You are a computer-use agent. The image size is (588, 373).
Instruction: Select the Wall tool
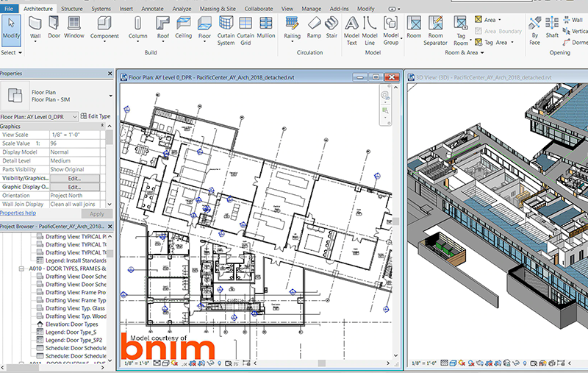(x=35, y=29)
